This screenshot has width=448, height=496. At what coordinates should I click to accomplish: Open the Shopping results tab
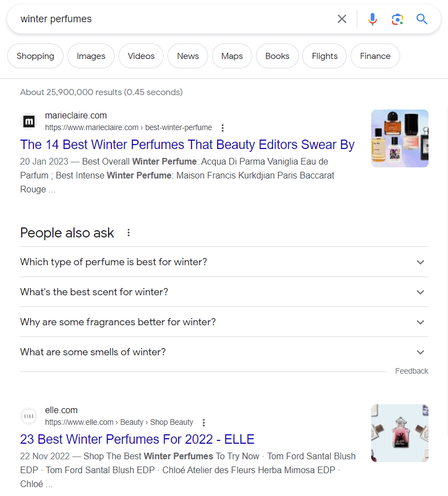[x=35, y=56]
